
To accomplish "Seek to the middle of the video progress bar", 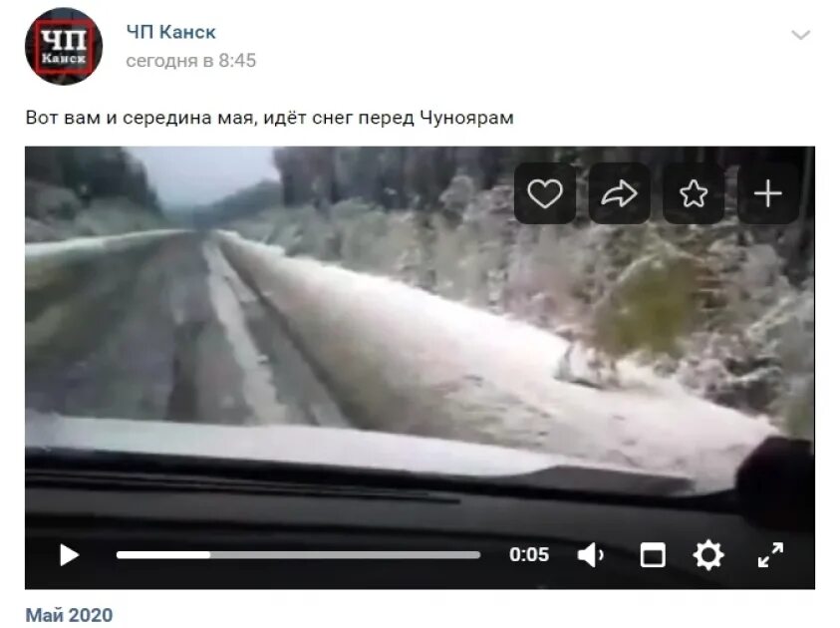I will coord(298,554).
